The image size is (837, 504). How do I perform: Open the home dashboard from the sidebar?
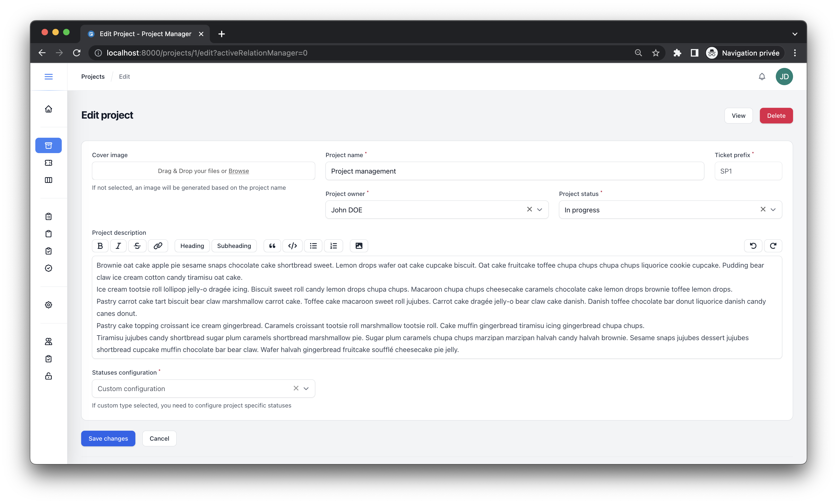[x=49, y=109]
